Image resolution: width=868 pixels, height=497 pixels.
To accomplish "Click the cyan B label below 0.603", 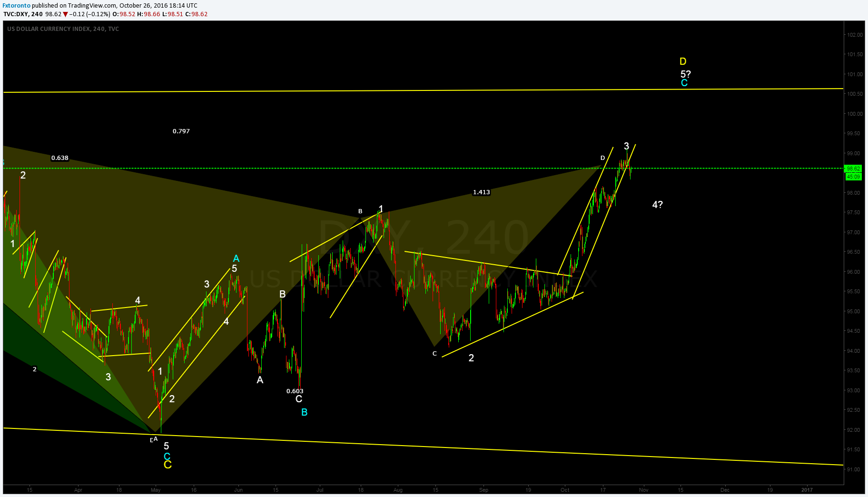I will pos(305,412).
